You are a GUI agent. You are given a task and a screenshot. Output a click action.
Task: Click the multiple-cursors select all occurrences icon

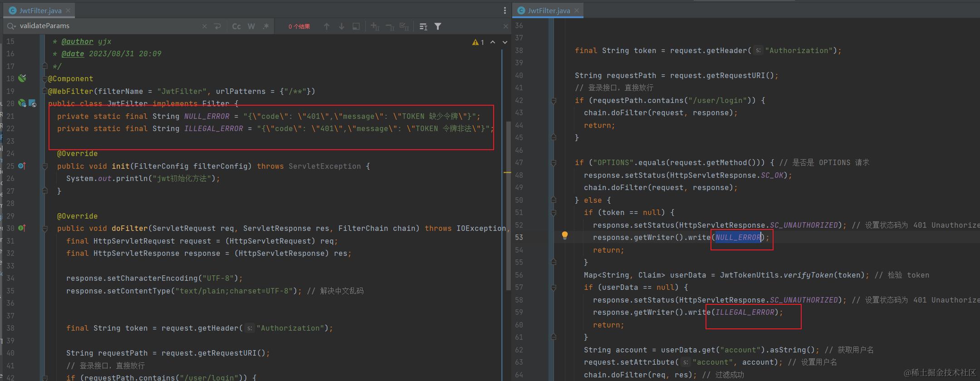[404, 26]
